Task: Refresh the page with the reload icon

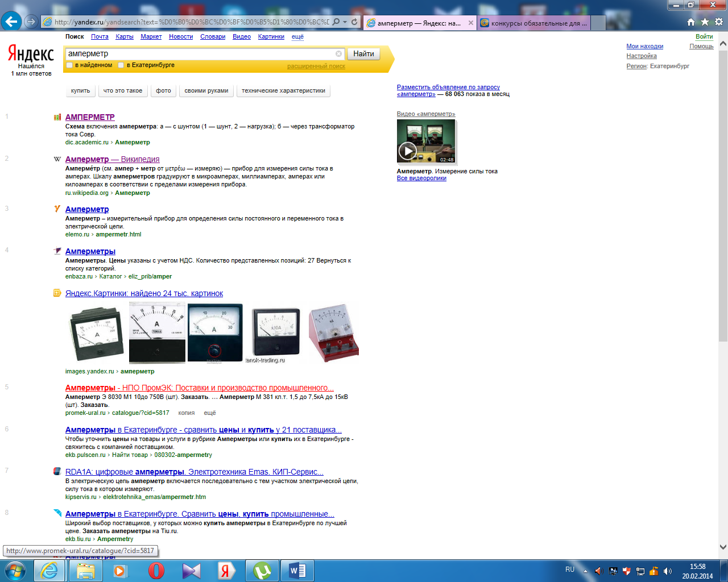Action: (x=354, y=22)
